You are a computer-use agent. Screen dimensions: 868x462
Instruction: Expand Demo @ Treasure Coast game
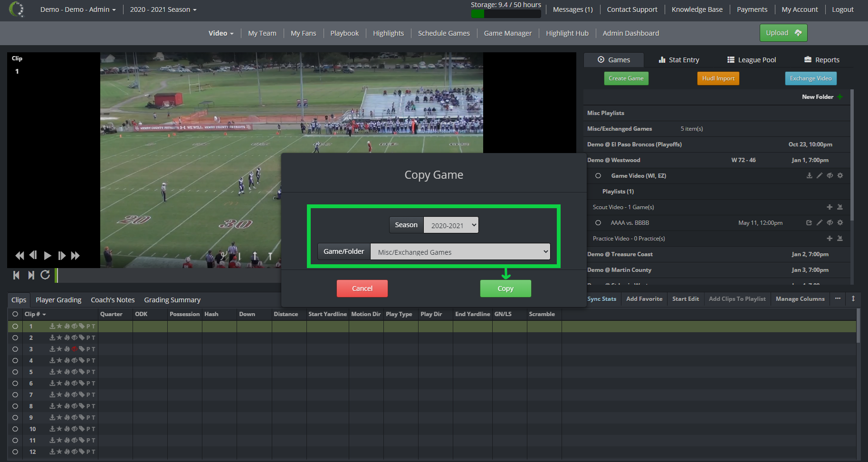[x=620, y=254]
